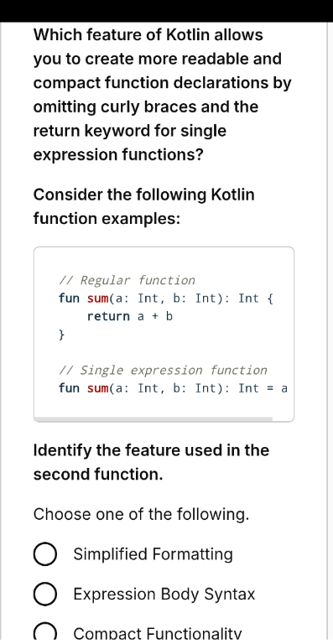Click the '// Single expression function' comment

pos(163,370)
